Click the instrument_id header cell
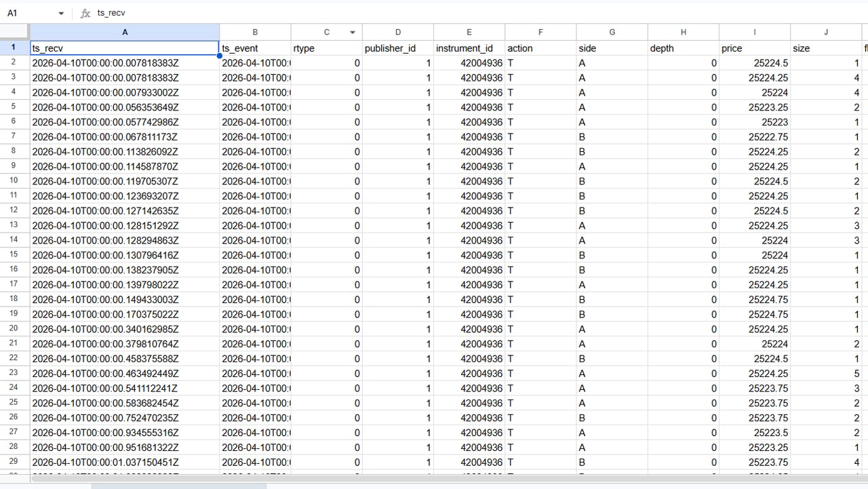Screen dimensions: 868x489 469,48
